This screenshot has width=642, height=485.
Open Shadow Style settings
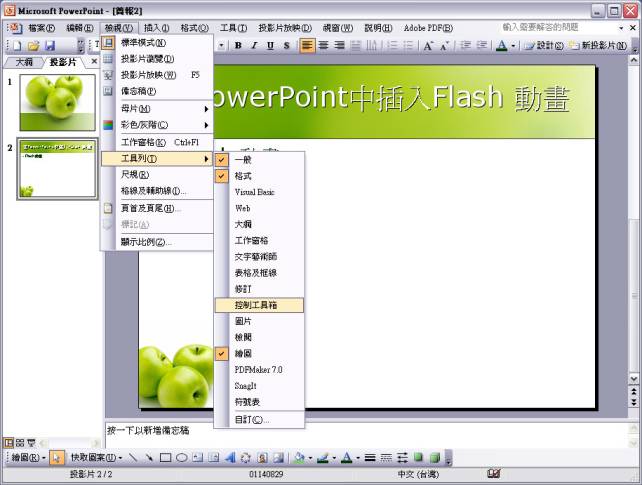pyautogui.click(x=418, y=458)
